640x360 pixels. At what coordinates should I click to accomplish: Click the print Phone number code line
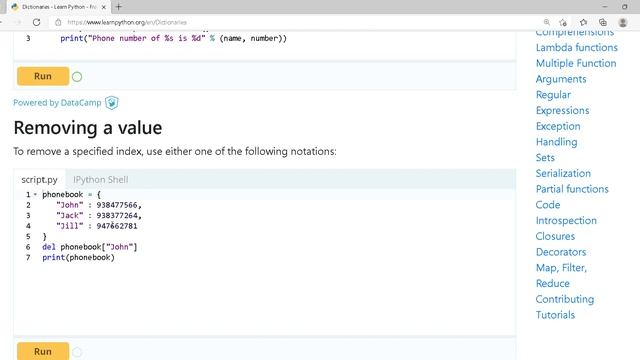(x=173, y=38)
